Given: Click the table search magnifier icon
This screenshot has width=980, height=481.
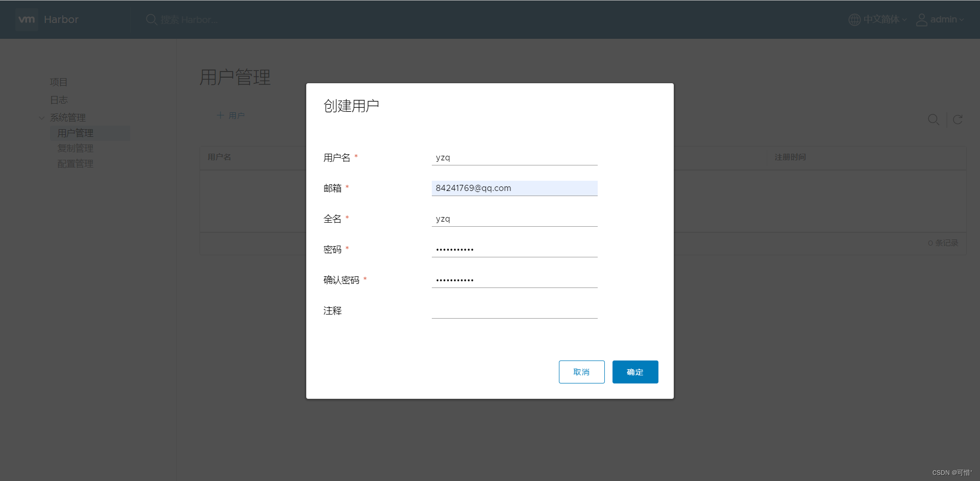Looking at the screenshot, I should coord(934,119).
